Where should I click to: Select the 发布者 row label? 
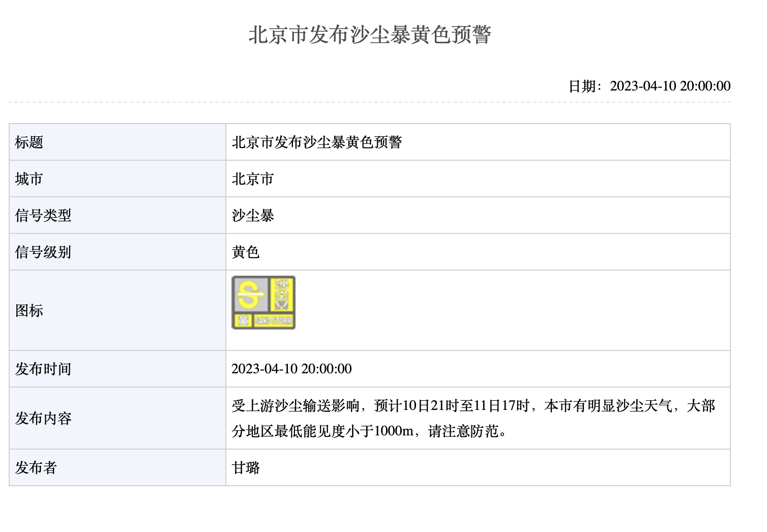pyautogui.click(x=36, y=468)
